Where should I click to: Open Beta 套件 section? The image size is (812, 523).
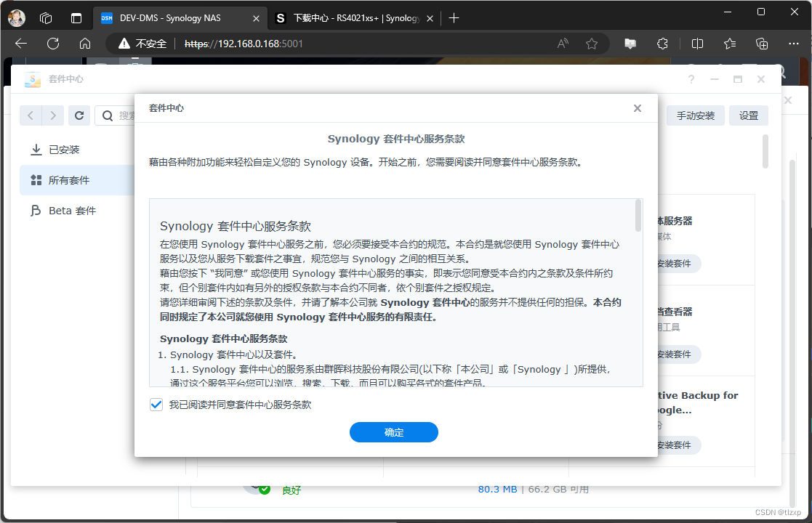coord(76,211)
